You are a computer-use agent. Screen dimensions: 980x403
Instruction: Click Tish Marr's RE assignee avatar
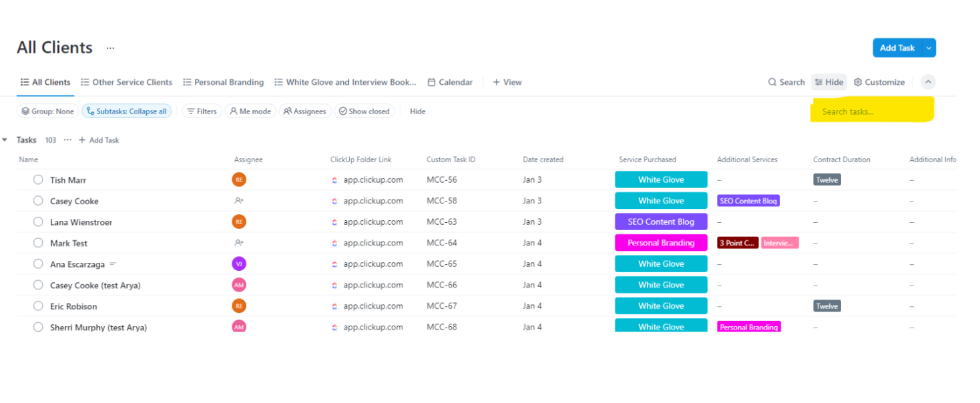point(239,179)
